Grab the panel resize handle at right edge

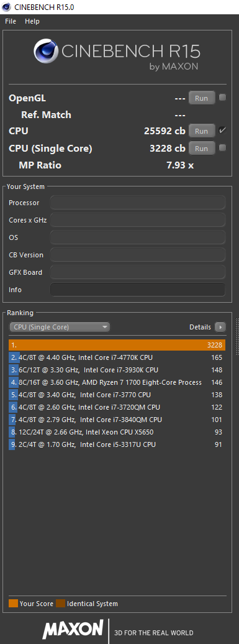click(x=237, y=336)
